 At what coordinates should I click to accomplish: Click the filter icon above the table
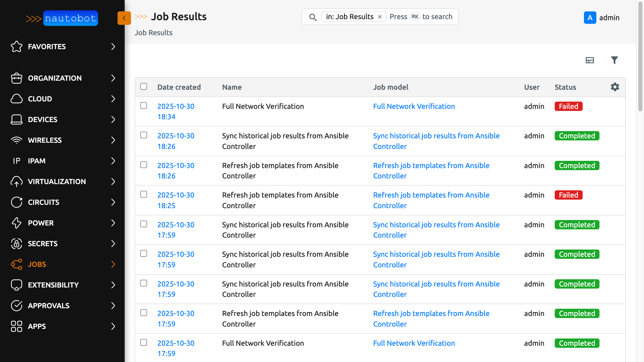(614, 60)
